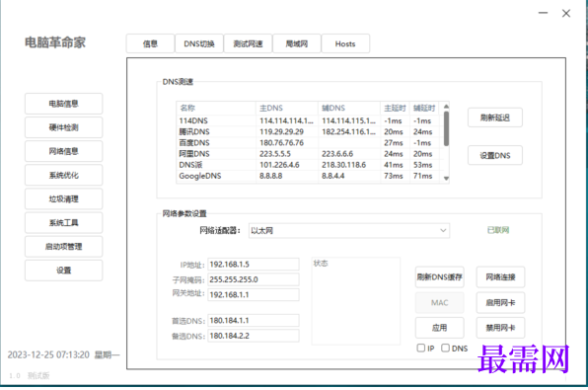This screenshot has width=588, height=390.
Task: Click the DNS list scroll-up arrow
Action: [x=446, y=107]
